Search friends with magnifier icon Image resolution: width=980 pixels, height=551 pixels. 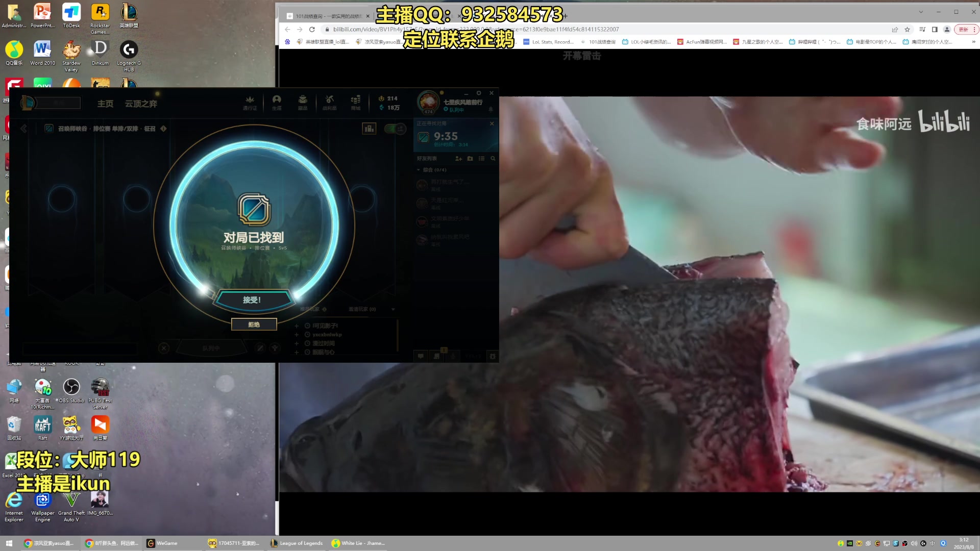pyautogui.click(x=493, y=159)
